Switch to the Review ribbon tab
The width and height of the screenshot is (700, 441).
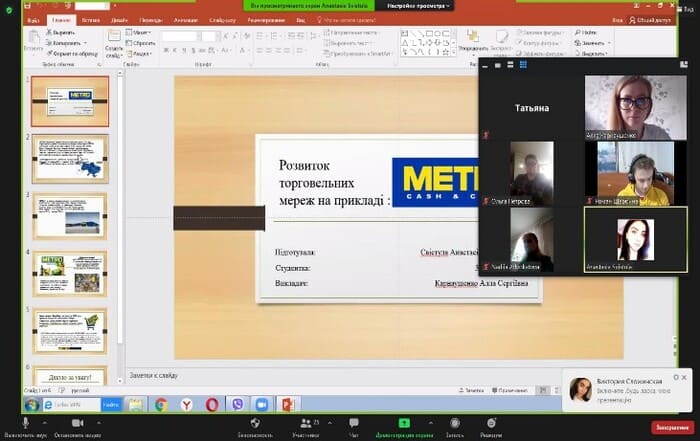pos(266,20)
